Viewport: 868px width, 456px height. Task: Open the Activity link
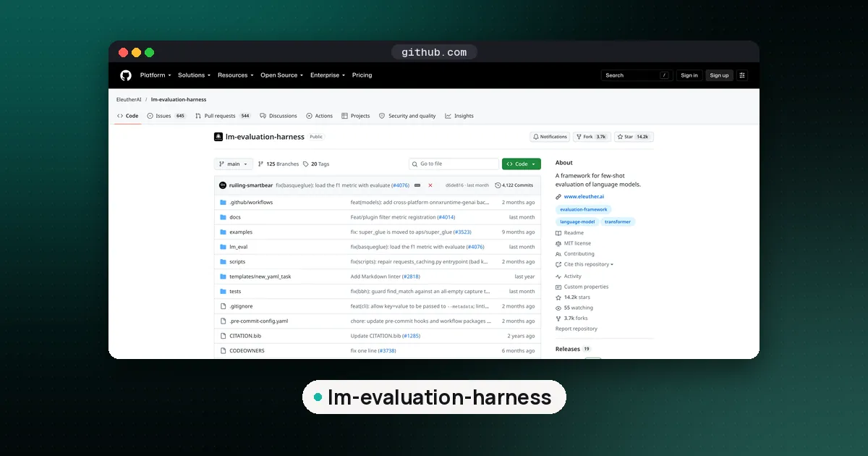pos(569,276)
